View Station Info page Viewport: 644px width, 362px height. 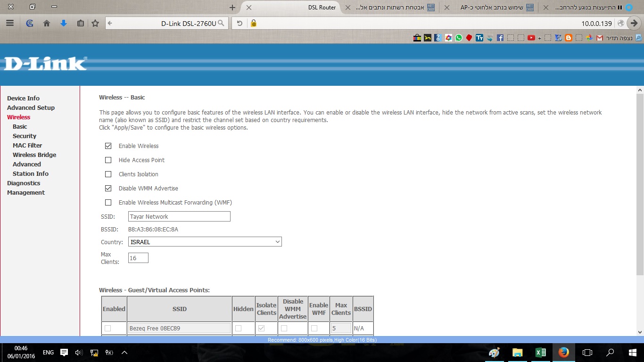31,173
